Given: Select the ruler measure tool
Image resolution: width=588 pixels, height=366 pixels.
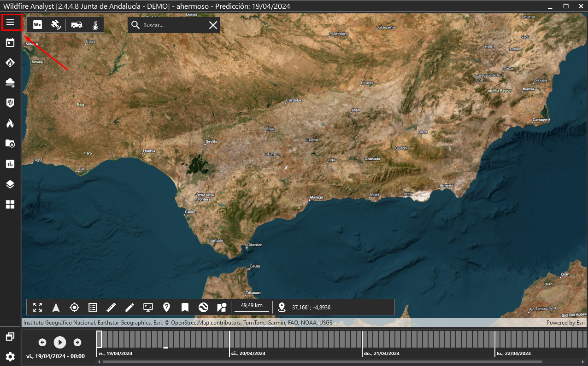Looking at the screenshot, I should pos(111,307).
